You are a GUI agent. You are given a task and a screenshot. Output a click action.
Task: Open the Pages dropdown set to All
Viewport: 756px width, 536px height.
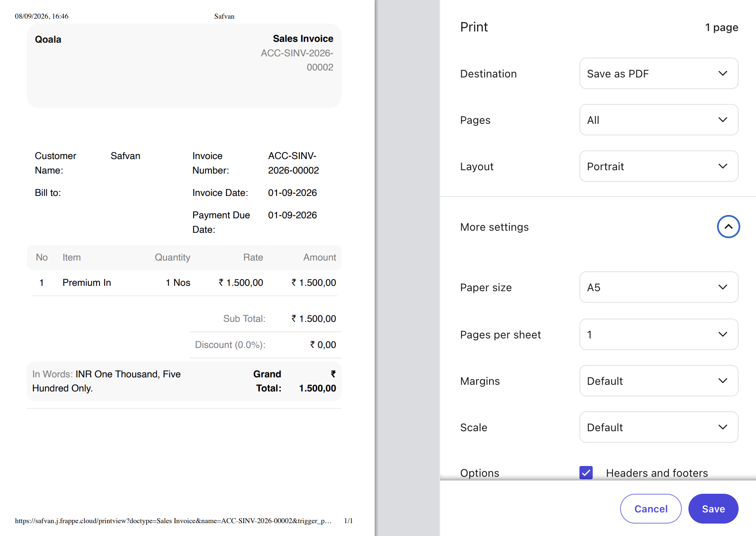pyautogui.click(x=659, y=120)
